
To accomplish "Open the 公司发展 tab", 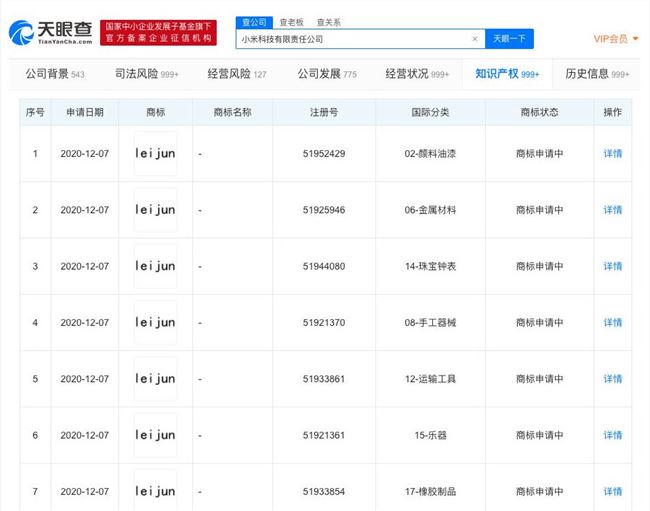I will tap(327, 74).
